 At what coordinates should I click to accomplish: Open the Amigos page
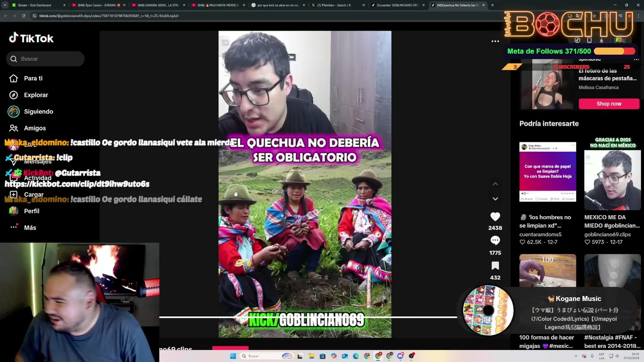coord(35,128)
